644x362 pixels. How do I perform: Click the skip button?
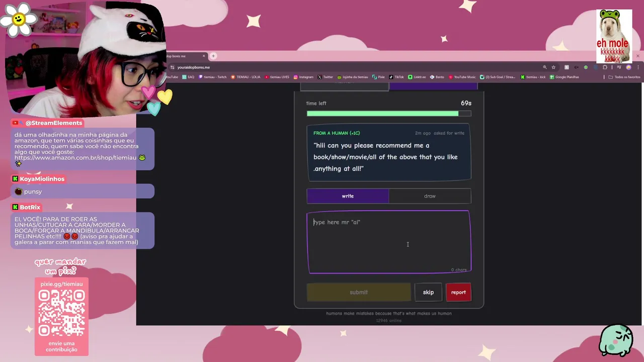click(428, 292)
